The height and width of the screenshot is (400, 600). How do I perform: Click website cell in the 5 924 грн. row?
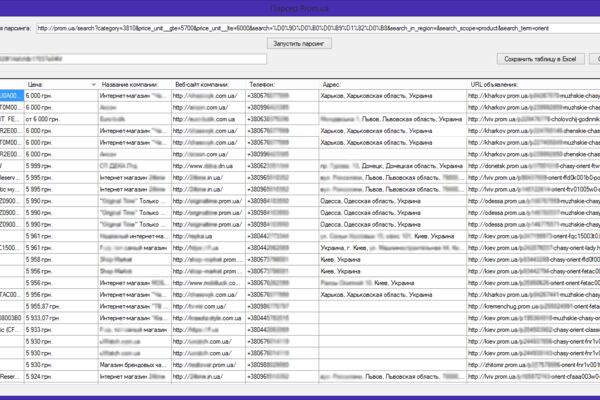208,377
